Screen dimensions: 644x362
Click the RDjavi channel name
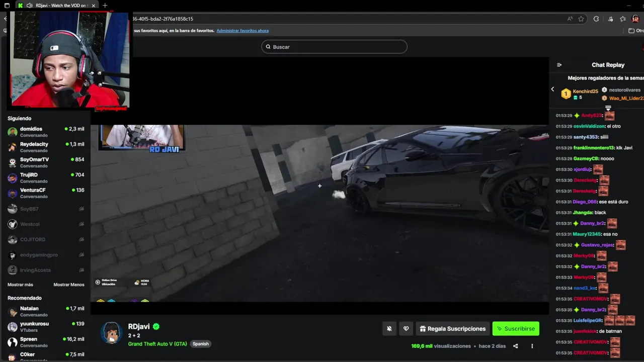(x=139, y=326)
